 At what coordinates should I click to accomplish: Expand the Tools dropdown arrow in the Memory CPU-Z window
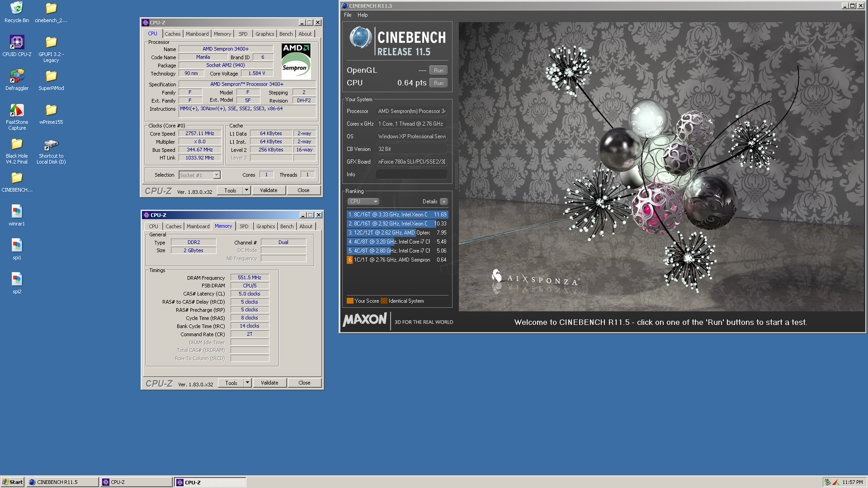[x=248, y=383]
